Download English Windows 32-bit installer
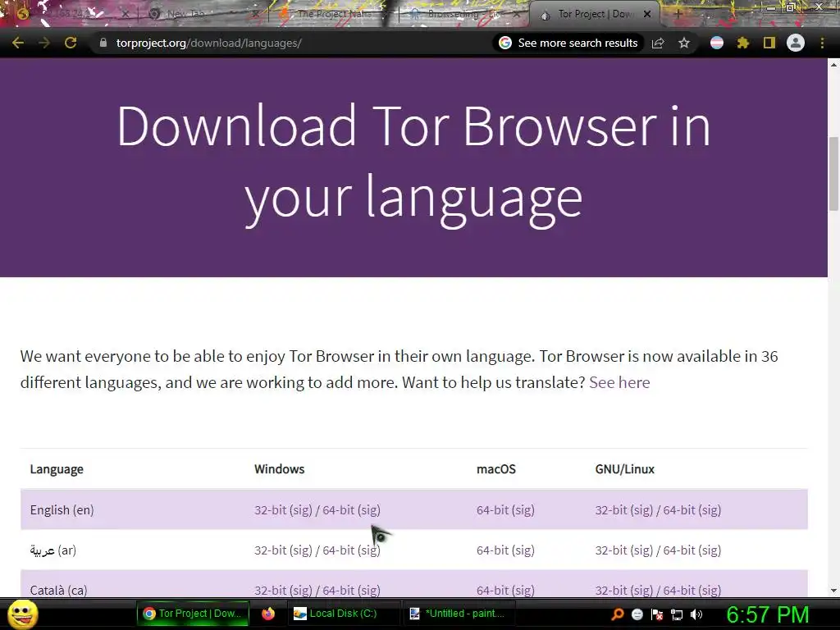Image resolution: width=840 pixels, height=630 pixels. point(271,510)
